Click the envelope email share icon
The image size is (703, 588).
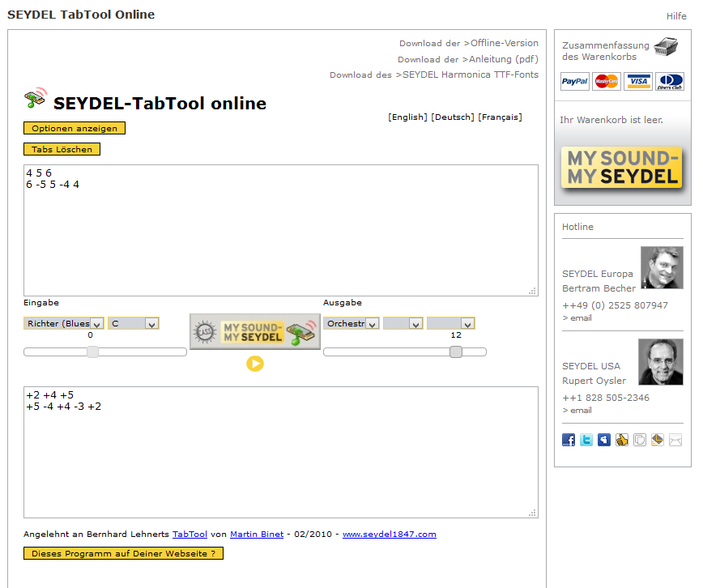[675, 440]
